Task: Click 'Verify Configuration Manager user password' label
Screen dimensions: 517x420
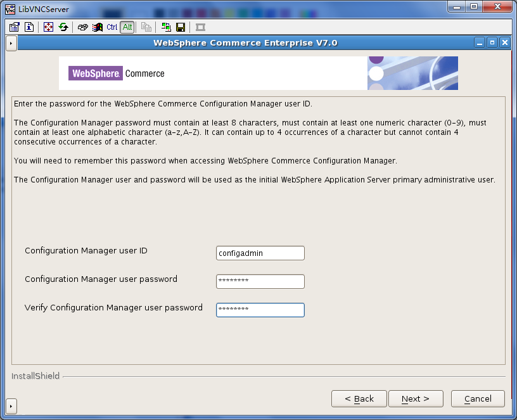Action: [x=113, y=308]
